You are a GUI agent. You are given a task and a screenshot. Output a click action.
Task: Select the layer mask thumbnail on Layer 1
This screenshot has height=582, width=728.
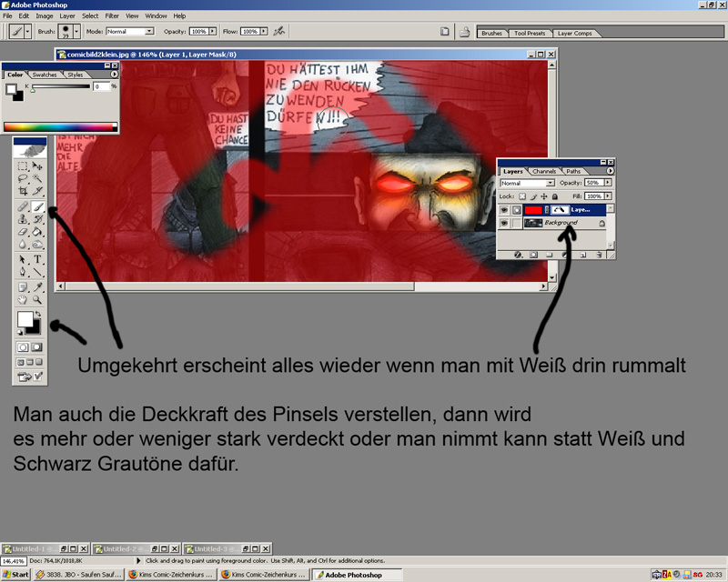pyautogui.click(x=560, y=209)
